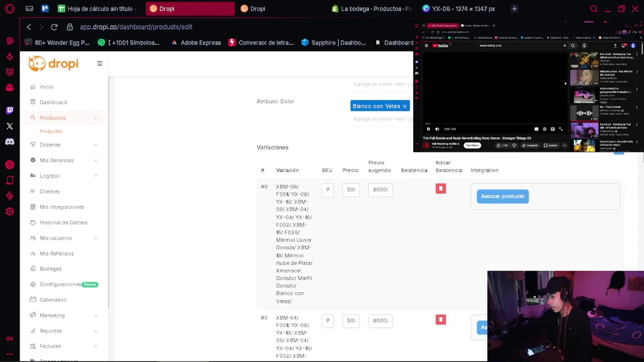The width and height of the screenshot is (644, 362).
Task: Expand the Marketing sidebar section
Action: pos(96,316)
